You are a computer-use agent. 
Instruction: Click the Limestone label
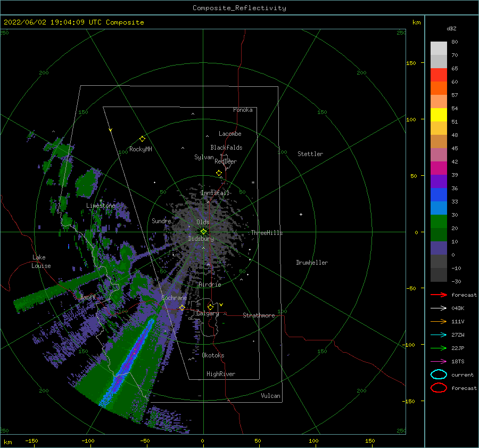[x=101, y=206]
